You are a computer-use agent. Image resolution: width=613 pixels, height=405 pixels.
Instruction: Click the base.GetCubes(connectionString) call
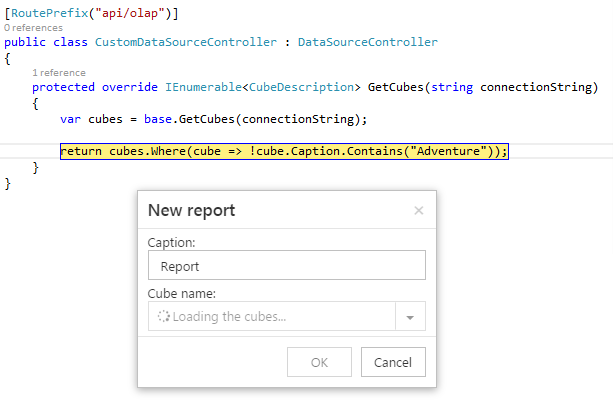[x=251, y=119]
